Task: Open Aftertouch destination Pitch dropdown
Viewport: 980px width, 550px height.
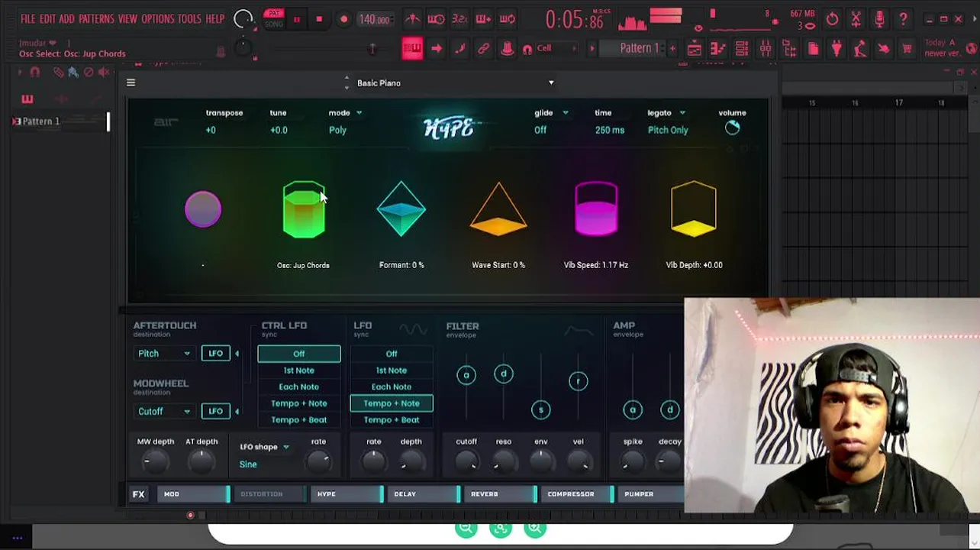Action: pyautogui.click(x=164, y=354)
